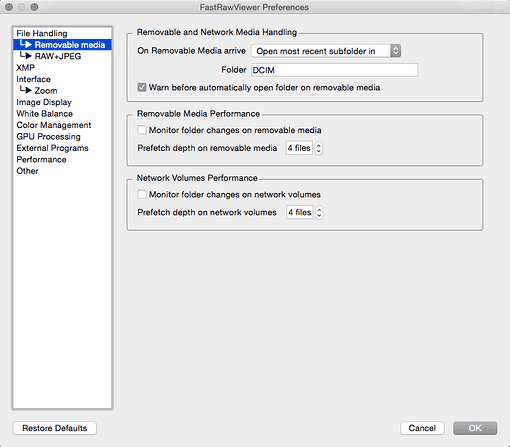Click prefetch depth value field for network volumes
Screen dimensions: 510x447
tap(299, 212)
